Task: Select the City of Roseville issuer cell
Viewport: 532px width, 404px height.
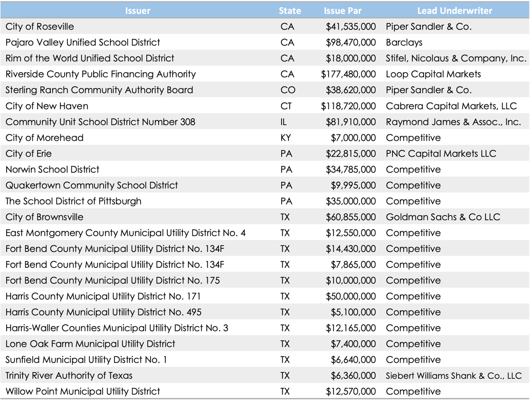Action: (x=40, y=27)
